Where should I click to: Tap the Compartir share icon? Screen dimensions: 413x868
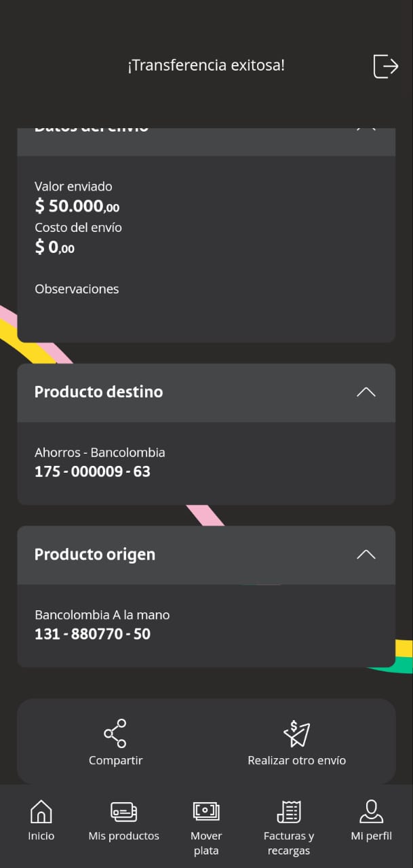(115, 734)
